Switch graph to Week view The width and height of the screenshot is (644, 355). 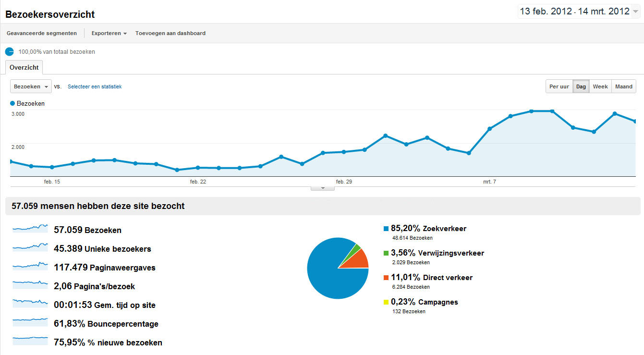[600, 86]
